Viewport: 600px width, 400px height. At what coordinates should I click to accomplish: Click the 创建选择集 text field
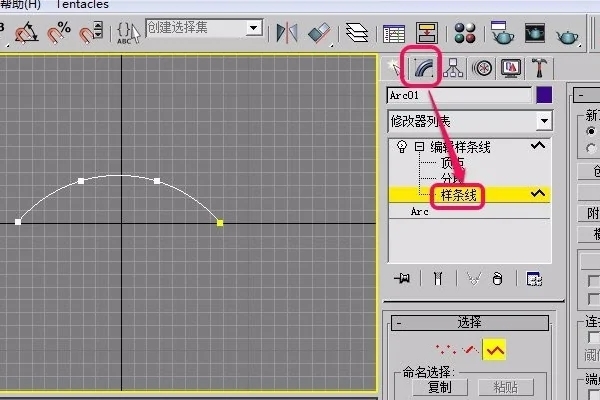point(195,28)
